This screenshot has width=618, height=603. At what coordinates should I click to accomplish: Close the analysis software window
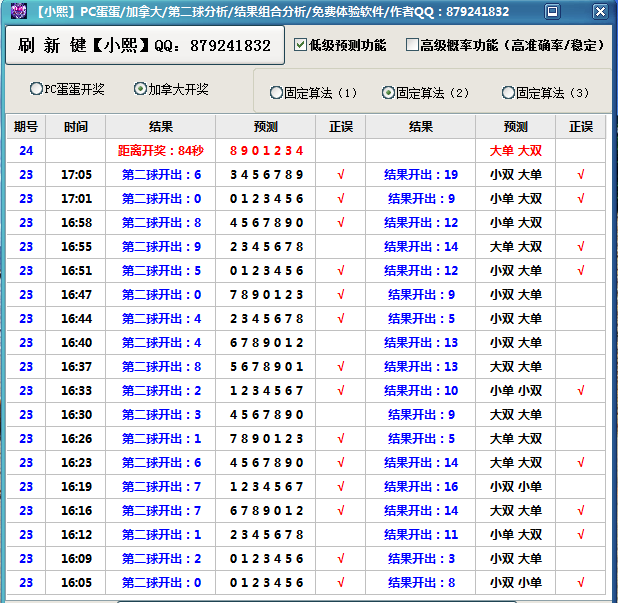coord(600,11)
